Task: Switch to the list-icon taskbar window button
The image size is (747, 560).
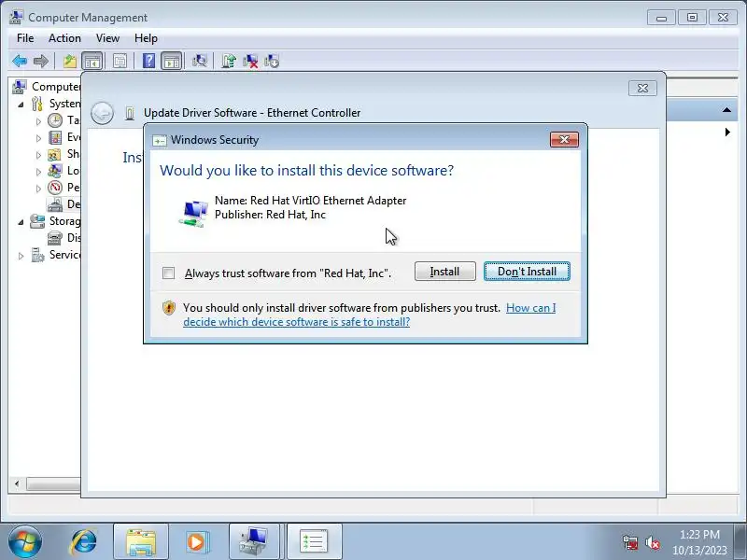Action: point(314,542)
